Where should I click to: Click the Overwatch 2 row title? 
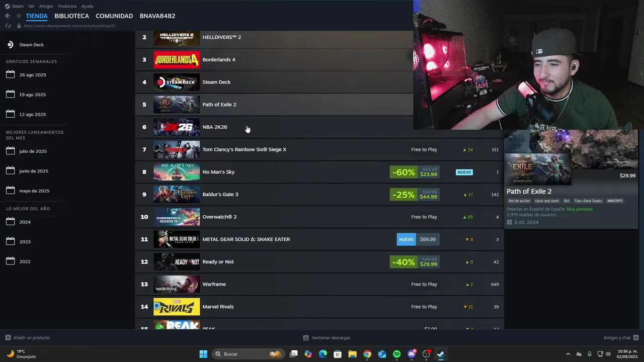(x=219, y=217)
